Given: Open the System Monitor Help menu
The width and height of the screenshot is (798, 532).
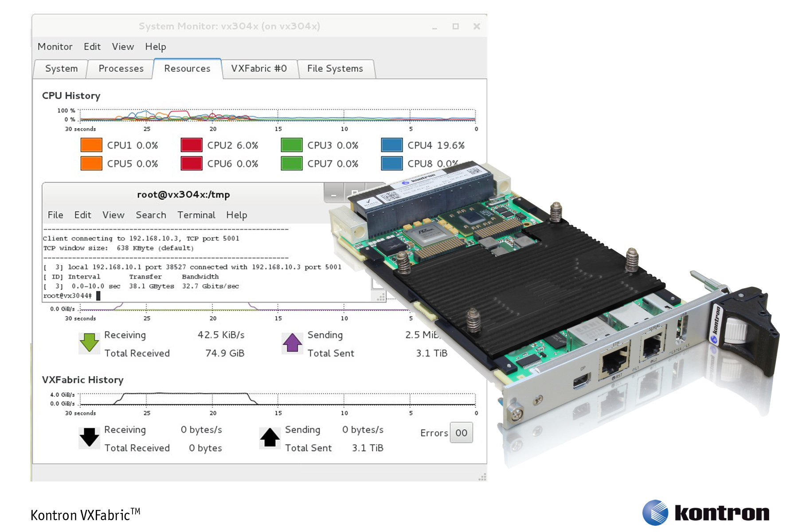Looking at the screenshot, I should coord(156,47).
